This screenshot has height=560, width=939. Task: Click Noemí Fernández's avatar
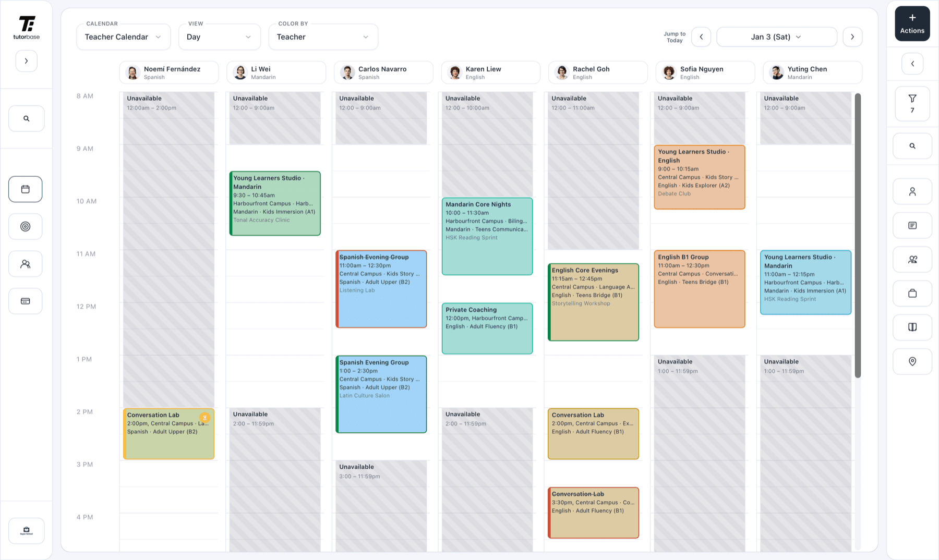click(x=133, y=72)
